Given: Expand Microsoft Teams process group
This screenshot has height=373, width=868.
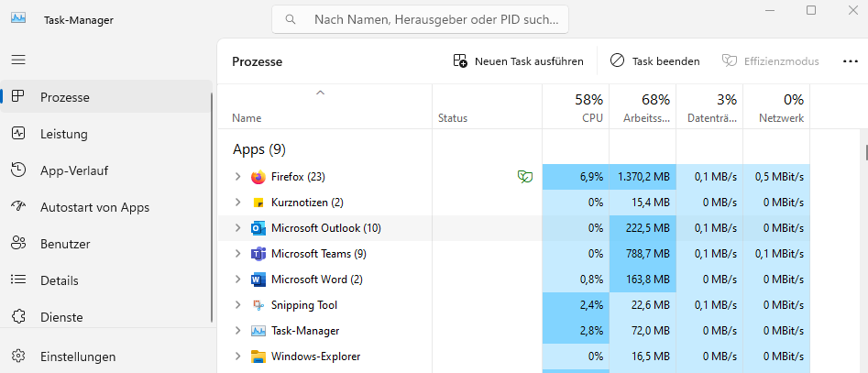Looking at the screenshot, I should click(238, 254).
